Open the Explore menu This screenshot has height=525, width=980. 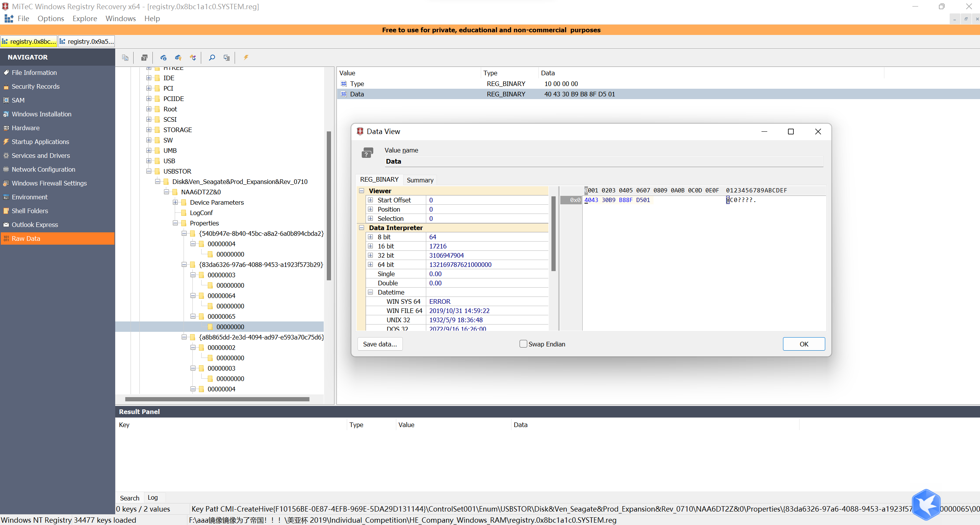coord(84,18)
